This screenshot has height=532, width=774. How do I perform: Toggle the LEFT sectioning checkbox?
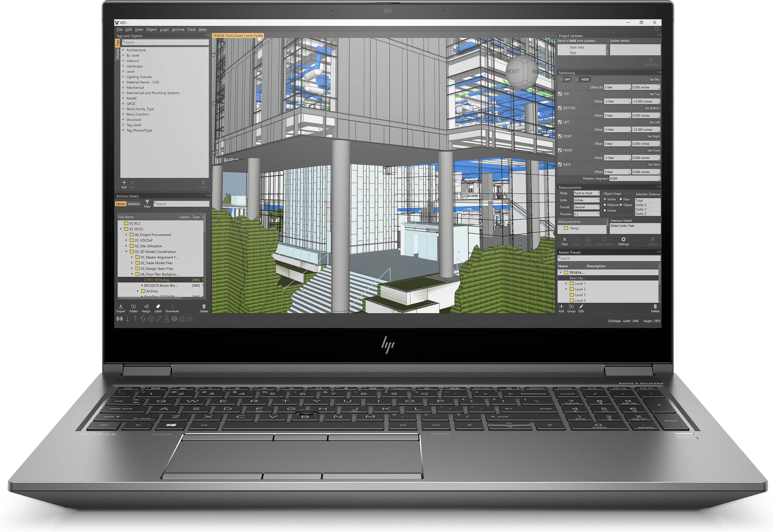(560, 119)
